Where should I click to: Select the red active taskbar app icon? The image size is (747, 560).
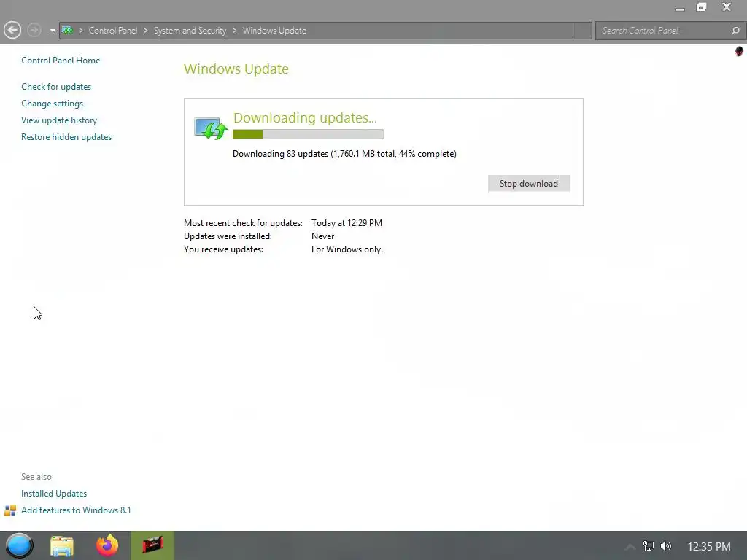click(x=152, y=545)
